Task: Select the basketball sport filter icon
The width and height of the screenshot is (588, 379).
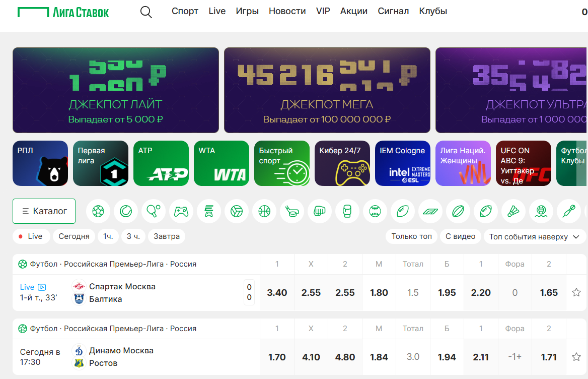Action: (x=264, y=211)
